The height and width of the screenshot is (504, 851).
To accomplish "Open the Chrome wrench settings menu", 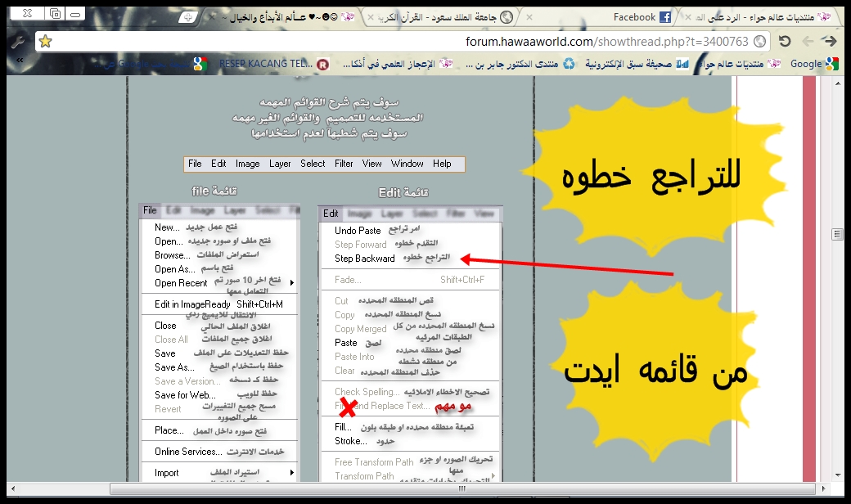I will 17,42.
